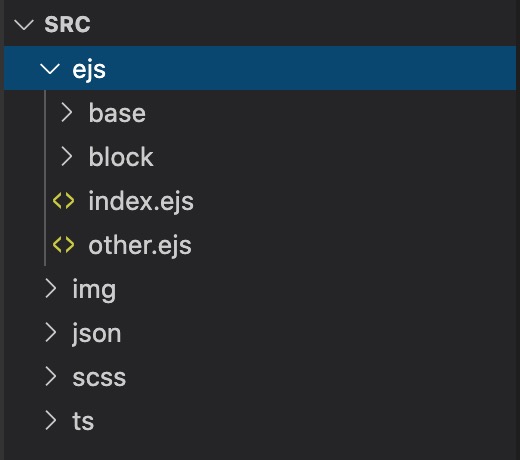Image resolution: width=520 pixels, height=460 pixels.
Task: Expand the img folder chevron
Action: pyautogui.click(x=50, y=289)
